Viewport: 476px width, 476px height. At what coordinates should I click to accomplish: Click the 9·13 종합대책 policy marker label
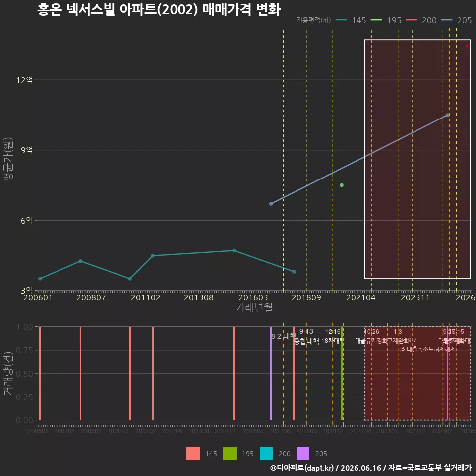306,336
